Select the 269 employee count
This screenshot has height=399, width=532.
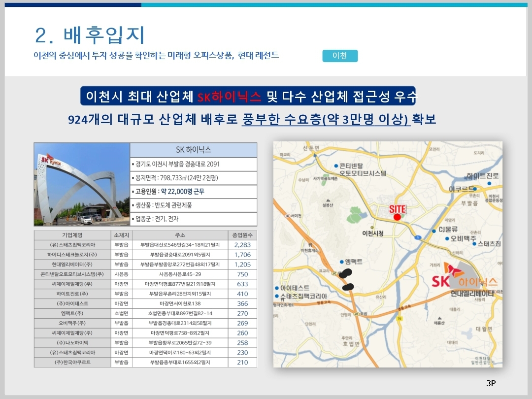(x=242, y=323)
